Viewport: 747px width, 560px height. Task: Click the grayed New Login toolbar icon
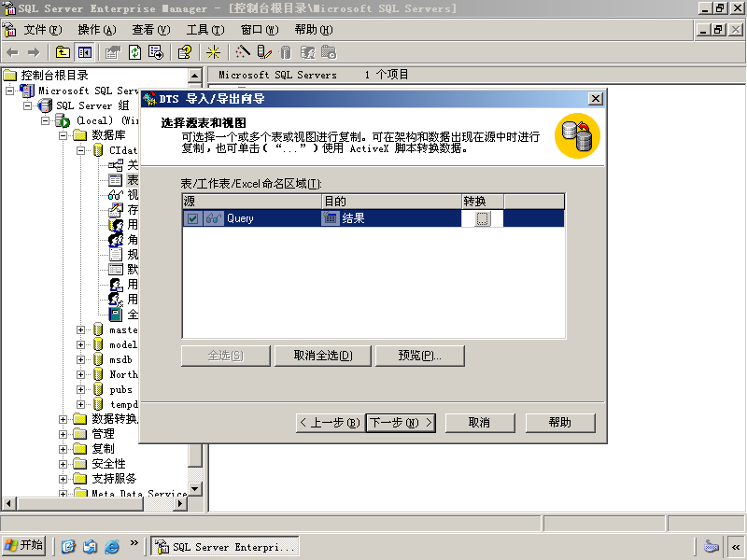tap(307, 52)
